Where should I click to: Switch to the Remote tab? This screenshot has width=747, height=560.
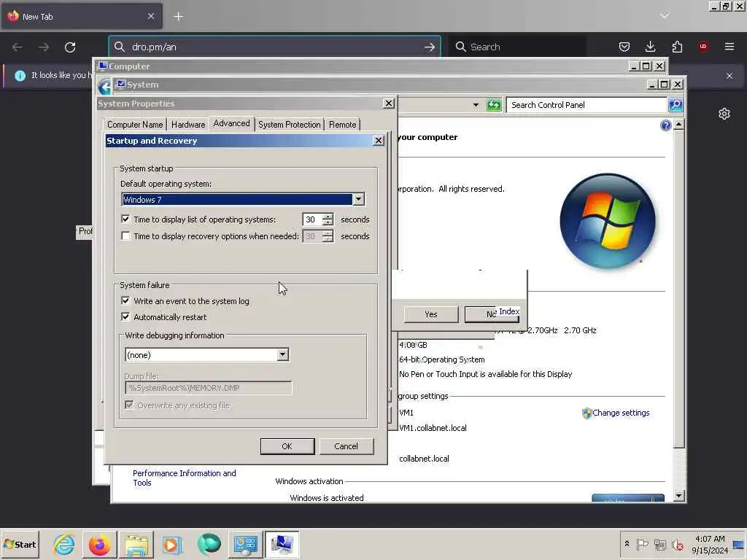(x=343, y=124)
